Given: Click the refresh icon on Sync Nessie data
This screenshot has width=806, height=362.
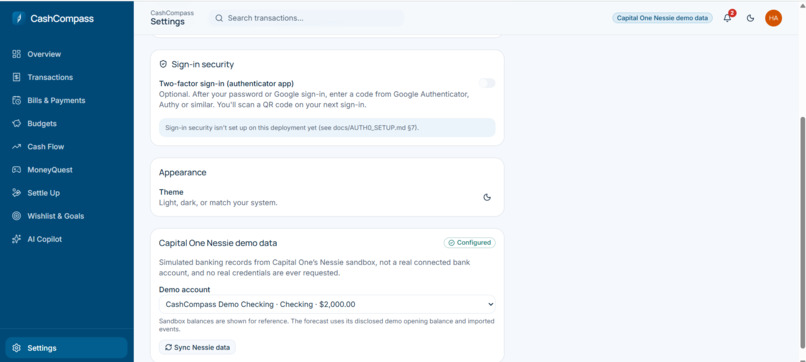Looking at the screenshot, I should 168,348.
